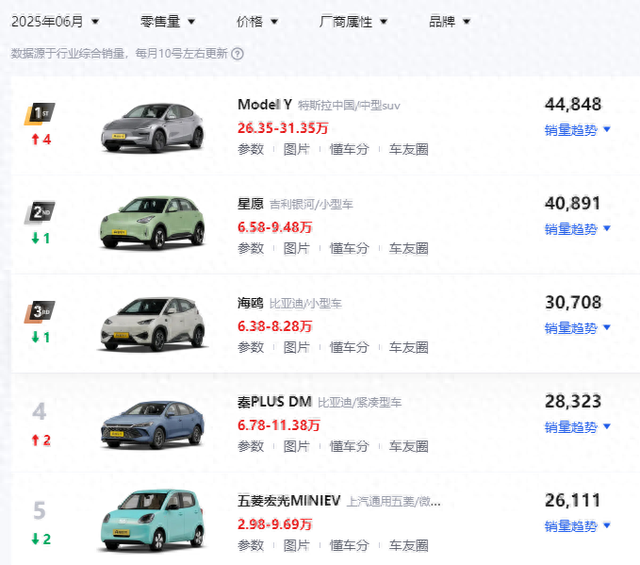Click the price 26.35-31.35万
The image size is (640, 565).
coord(283,128)
